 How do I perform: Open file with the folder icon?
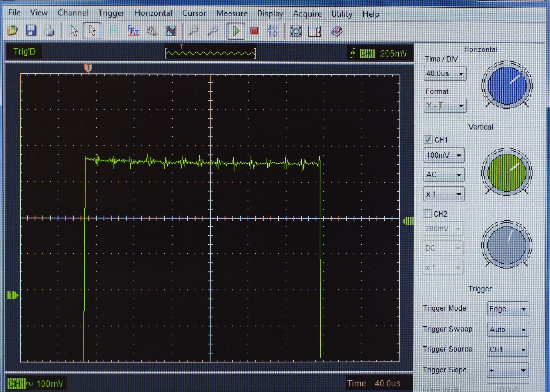[x=13, y=31]
